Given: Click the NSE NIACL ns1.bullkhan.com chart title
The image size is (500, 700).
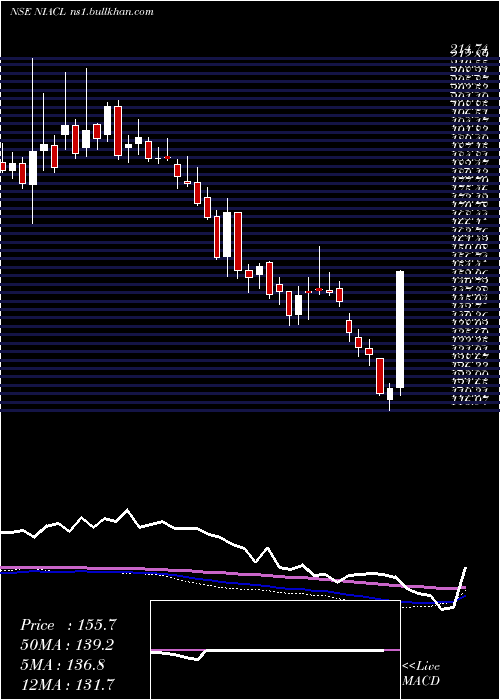Looking at the screenshot, I should click(x=82, y=12).
